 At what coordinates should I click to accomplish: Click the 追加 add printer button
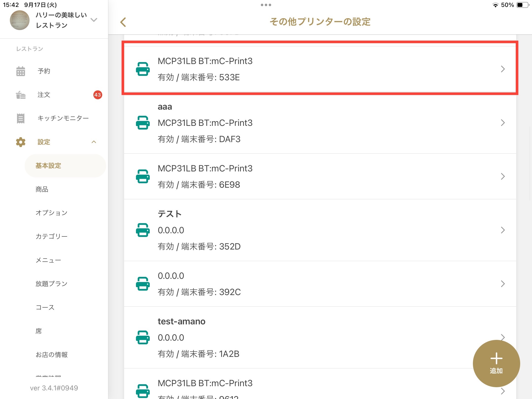tap(496, 364)
